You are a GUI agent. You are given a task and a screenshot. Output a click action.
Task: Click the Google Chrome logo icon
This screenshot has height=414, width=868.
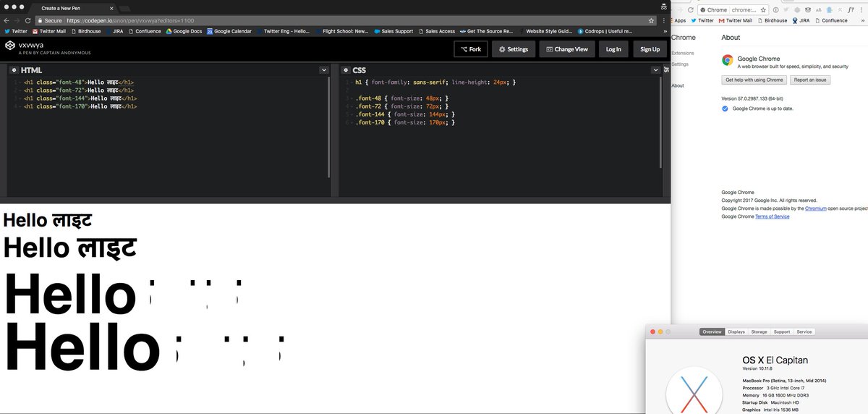pyautogui.click(x=727, y=60)
